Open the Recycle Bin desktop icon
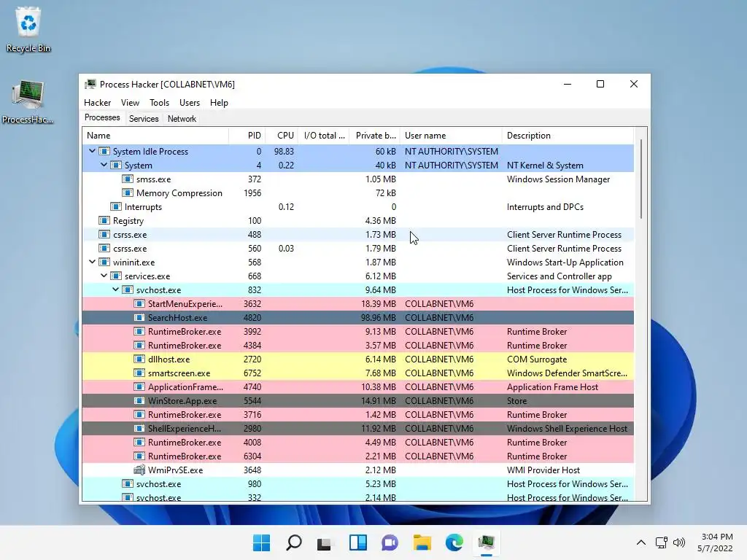The width and height of the screenshot is (747, 560). (28, 29)
